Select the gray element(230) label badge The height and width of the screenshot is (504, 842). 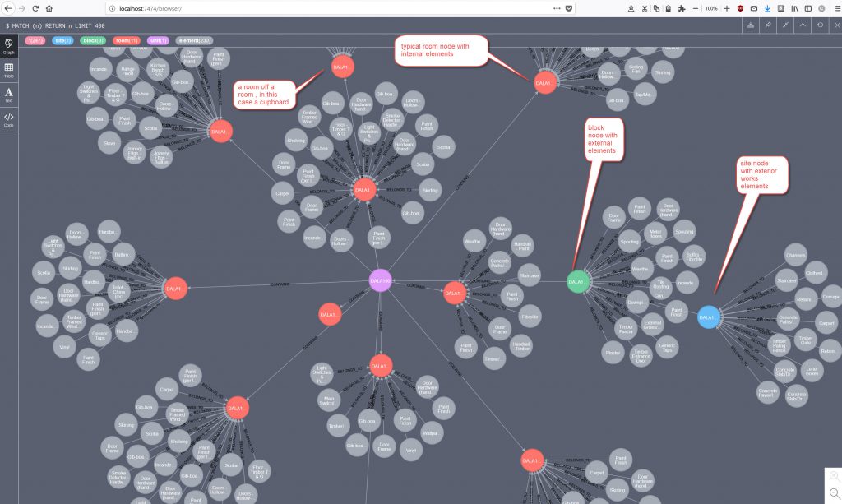click(x=194, y=40)
